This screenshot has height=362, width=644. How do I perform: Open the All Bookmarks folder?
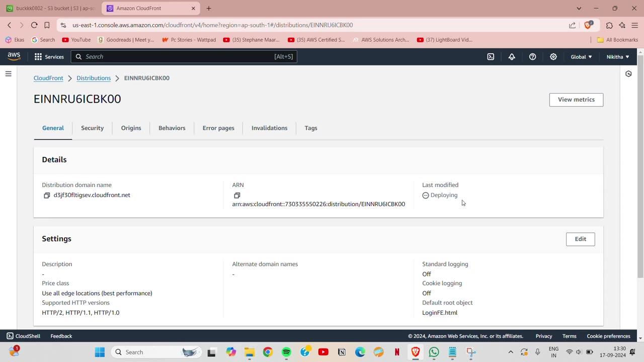(x=617, y=40)
